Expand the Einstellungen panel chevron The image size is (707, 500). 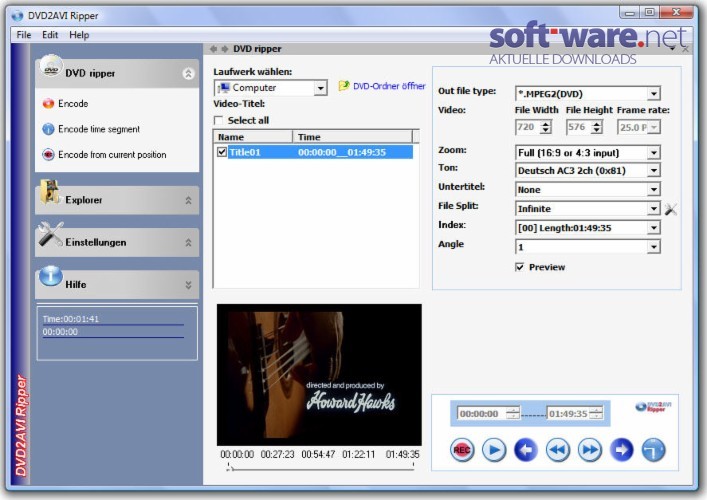[188, 243]
